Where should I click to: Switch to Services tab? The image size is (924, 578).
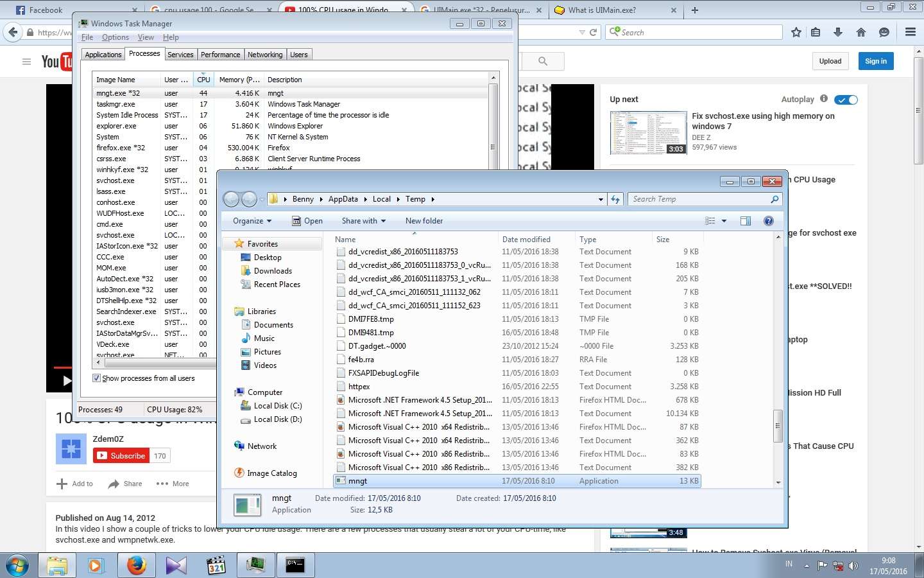pos(180,55)
